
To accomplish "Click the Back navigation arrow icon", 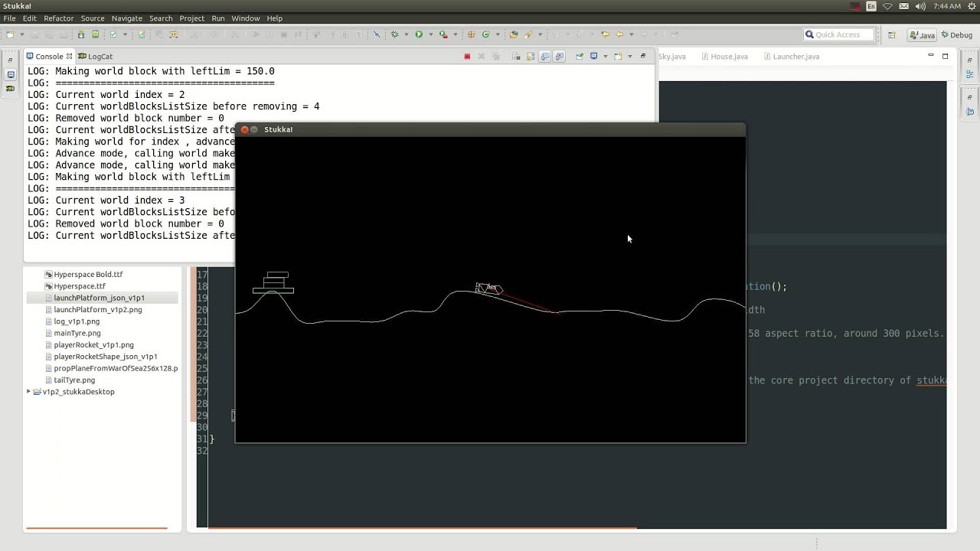I will (x=619, y=34).
